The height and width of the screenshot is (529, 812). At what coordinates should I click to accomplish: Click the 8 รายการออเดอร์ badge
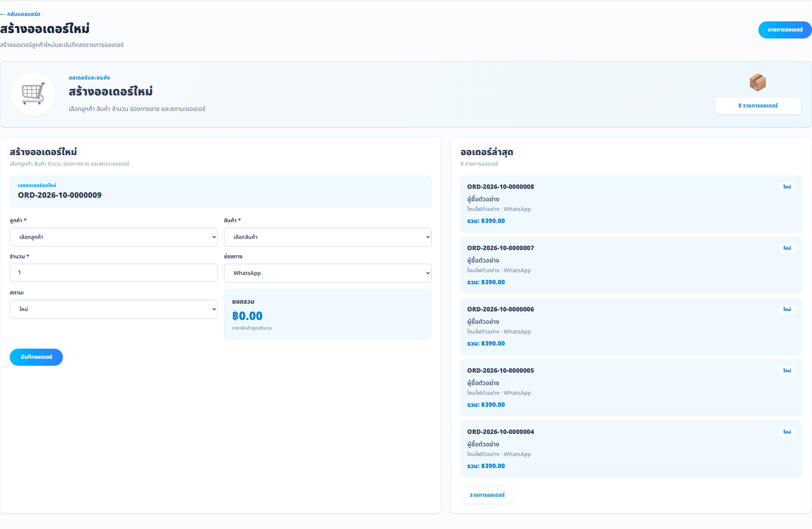[758, 106]
